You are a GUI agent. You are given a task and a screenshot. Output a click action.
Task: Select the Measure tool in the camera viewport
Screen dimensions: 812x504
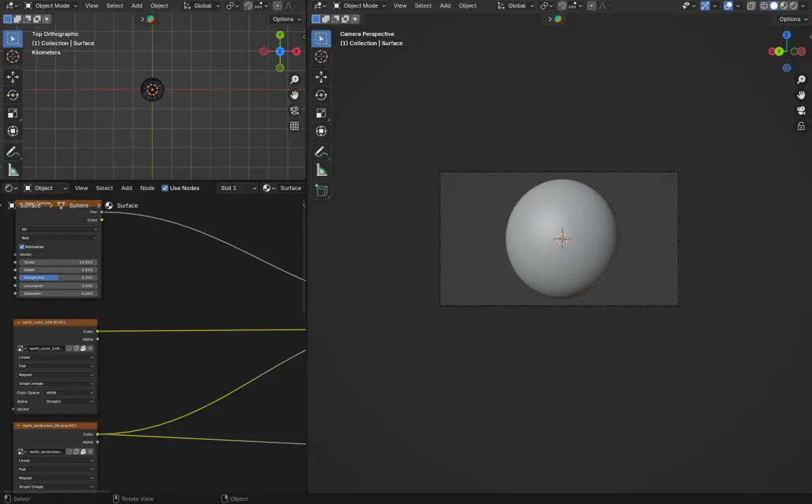click(x=321, y=170)
